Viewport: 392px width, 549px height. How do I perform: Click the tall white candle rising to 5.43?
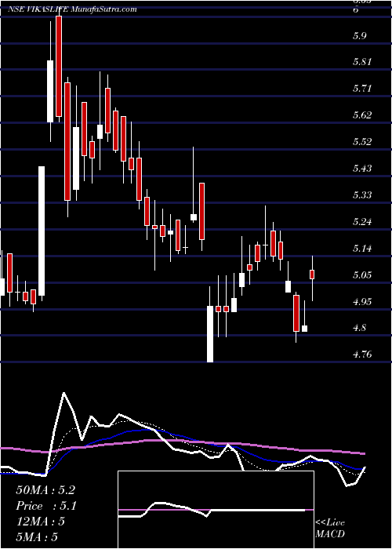coord(42,231)
